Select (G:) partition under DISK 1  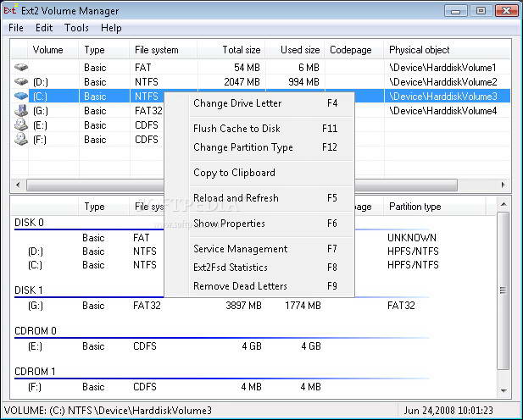tap(36, 306)
